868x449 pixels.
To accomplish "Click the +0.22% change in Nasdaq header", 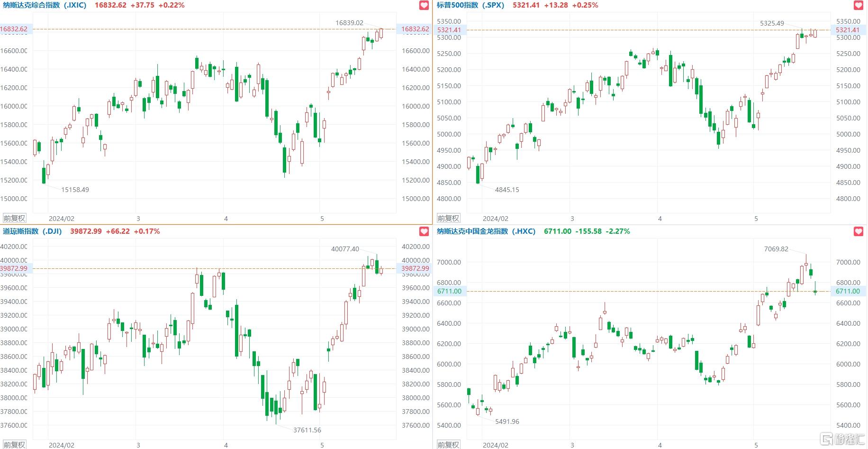I will click(x=172, y=5).
